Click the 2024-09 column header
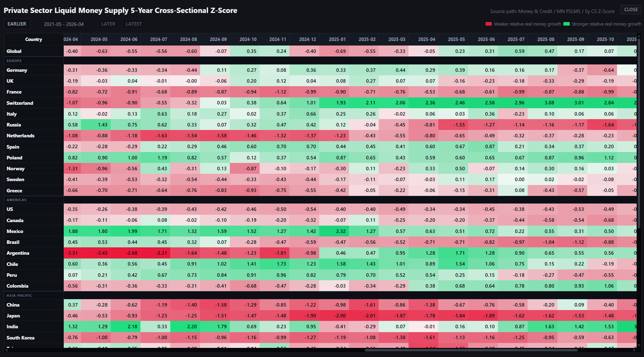The width and height of the screenshot is (644, 357). [218, 39]
